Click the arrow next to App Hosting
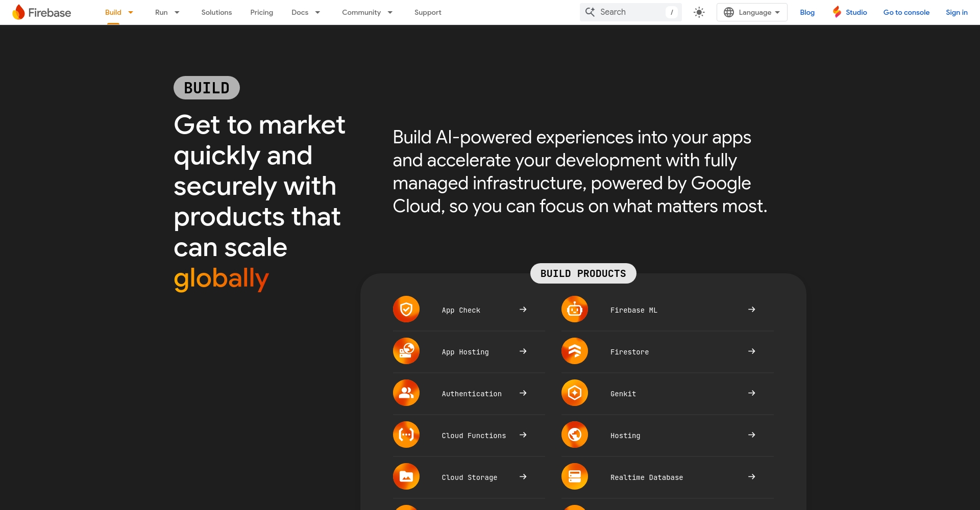 pyautogui.click(x=523, y=351)
